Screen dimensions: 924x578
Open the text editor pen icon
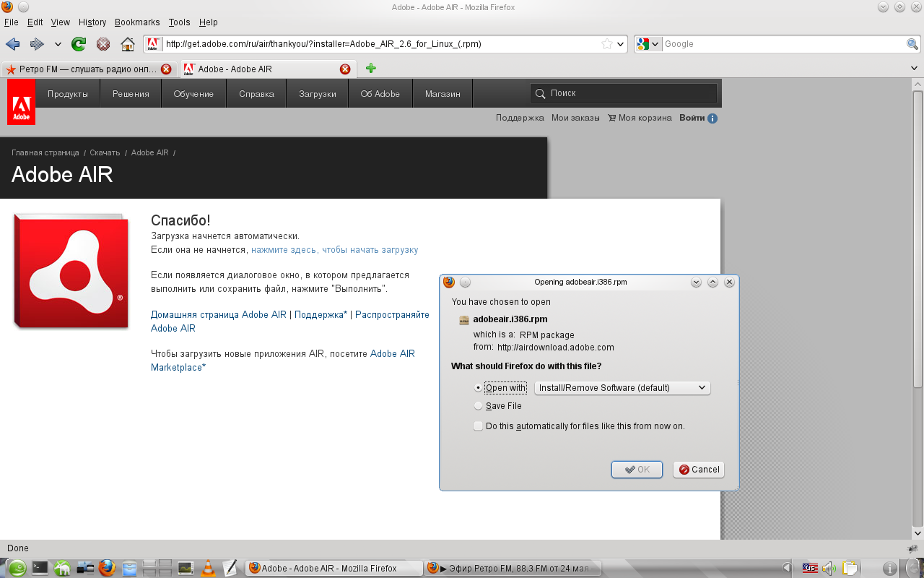(x=230, y=569)
